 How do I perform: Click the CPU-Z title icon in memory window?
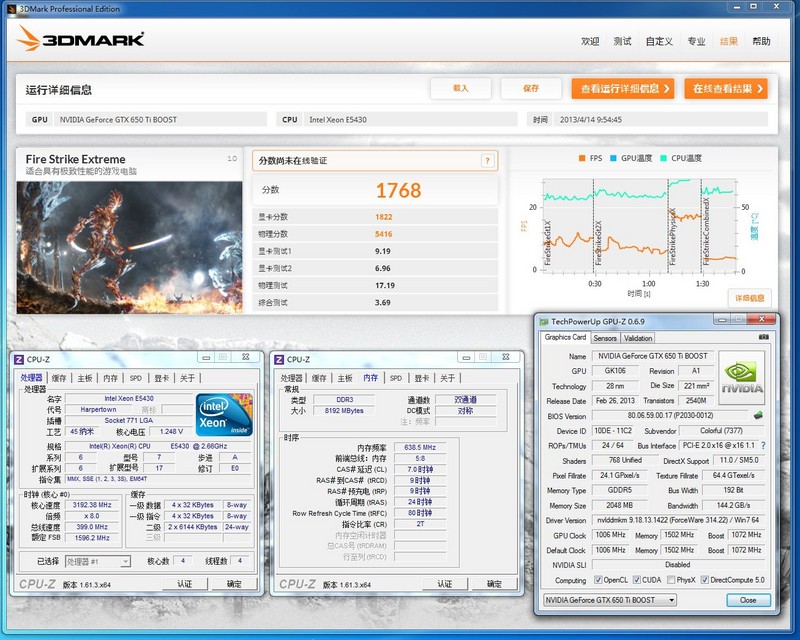click(279, 359)
